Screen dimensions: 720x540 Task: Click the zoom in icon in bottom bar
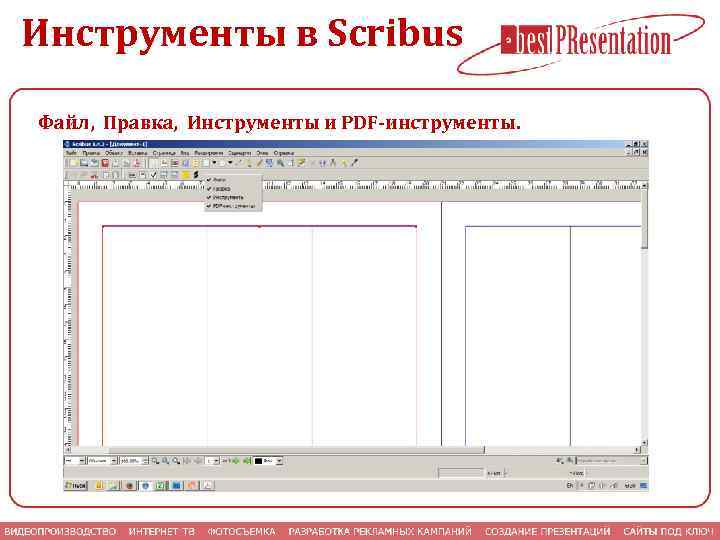coord(176,461)
